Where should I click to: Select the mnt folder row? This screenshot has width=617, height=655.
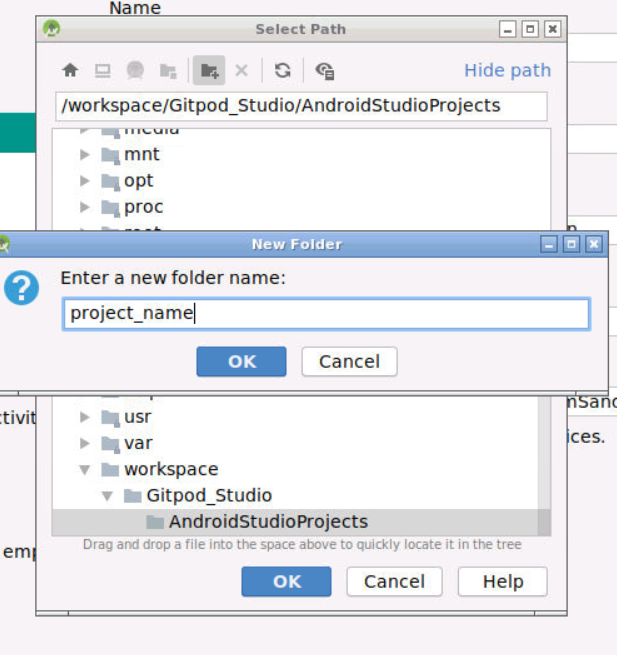click(x=301, y=155)
